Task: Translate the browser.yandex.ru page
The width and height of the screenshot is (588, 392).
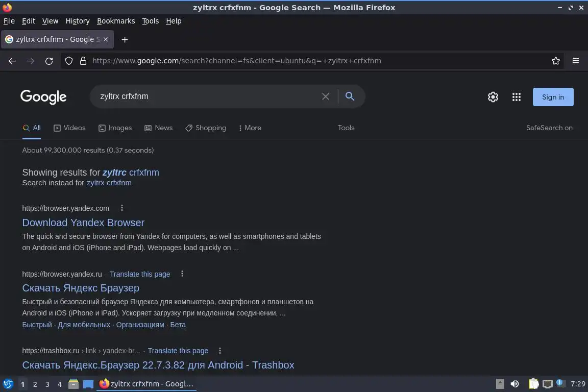Action: [140, 274]
